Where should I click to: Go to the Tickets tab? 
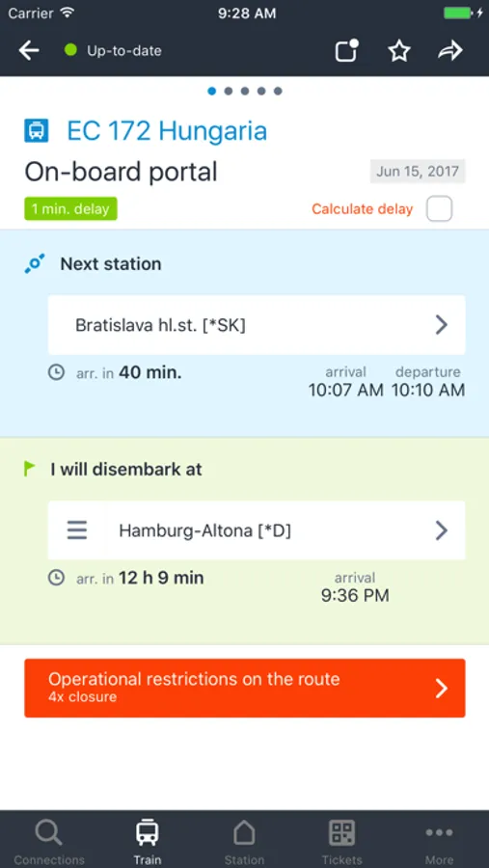(341, 841)
